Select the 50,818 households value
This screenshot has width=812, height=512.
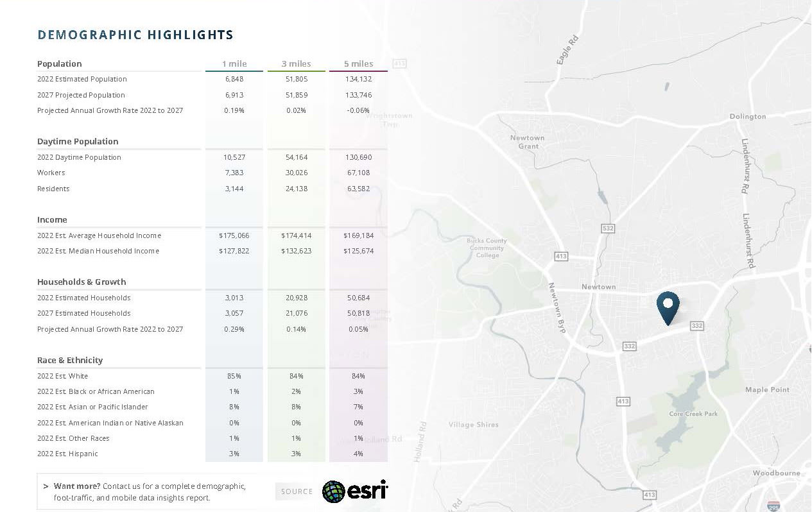click(358, 313)
